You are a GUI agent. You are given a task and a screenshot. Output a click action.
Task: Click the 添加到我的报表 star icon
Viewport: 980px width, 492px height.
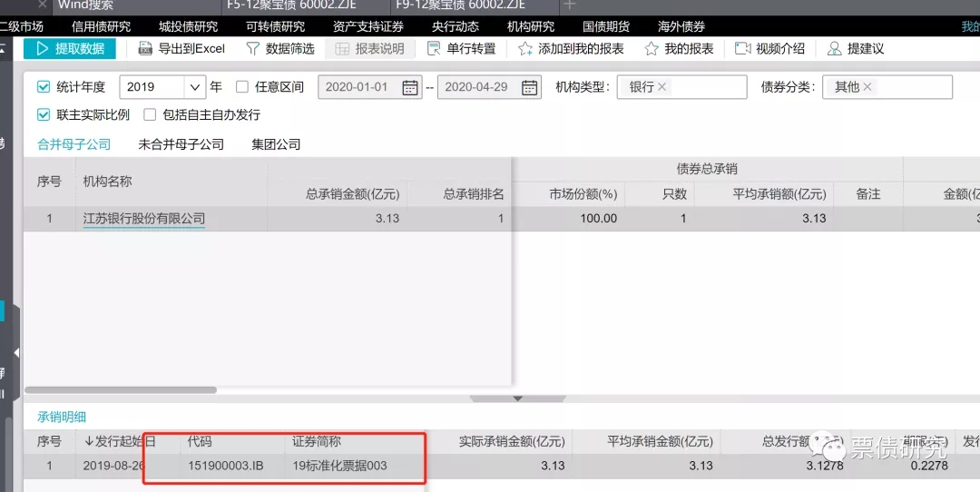point(525,49)
